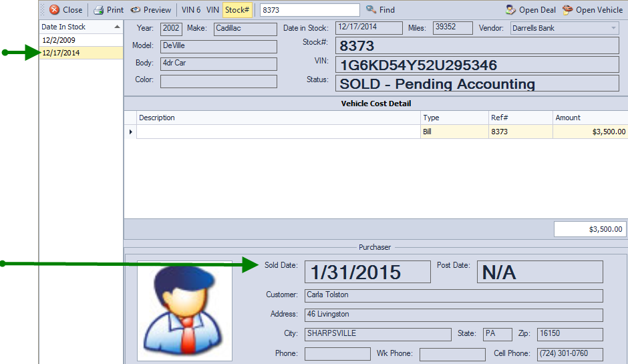Click the empty Wk Phone field
This screenshot has height=364, width=628.
point(452,354)
